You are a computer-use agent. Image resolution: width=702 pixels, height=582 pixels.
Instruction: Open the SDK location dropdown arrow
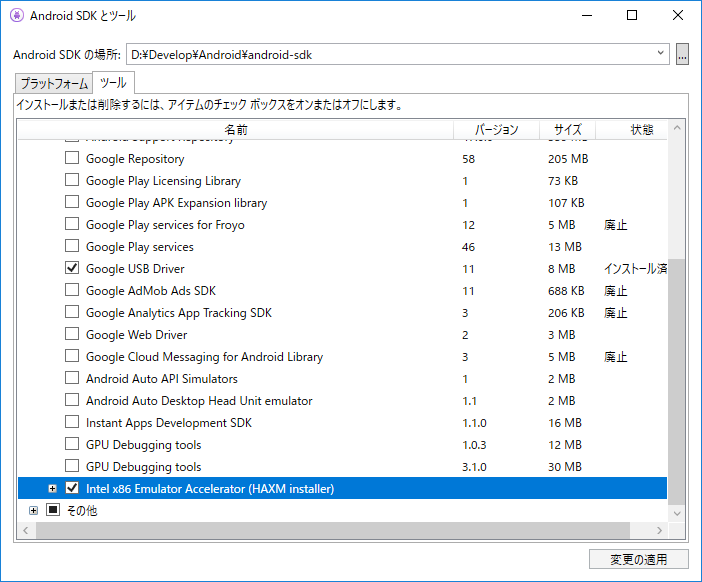click(660, 53)
